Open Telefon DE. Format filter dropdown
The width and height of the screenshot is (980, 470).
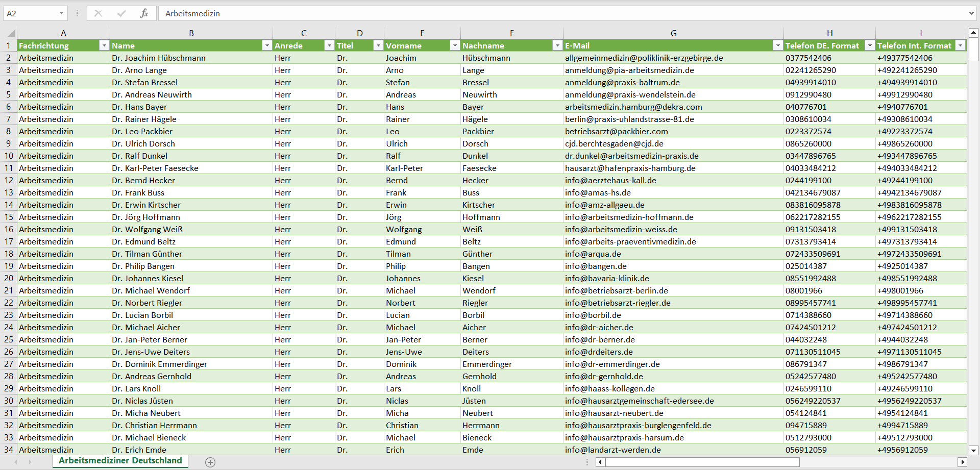(x=870, y=45)
